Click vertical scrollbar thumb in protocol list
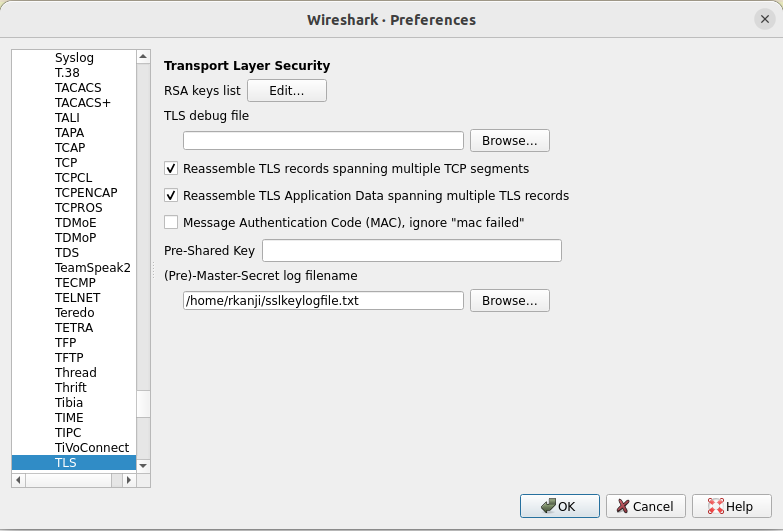This screenshot has width=783, height=531. pos(143,404)
